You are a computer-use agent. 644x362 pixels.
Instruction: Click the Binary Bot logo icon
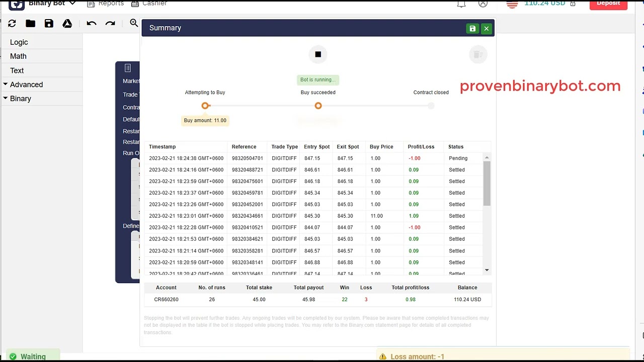(x=17, y=4)
